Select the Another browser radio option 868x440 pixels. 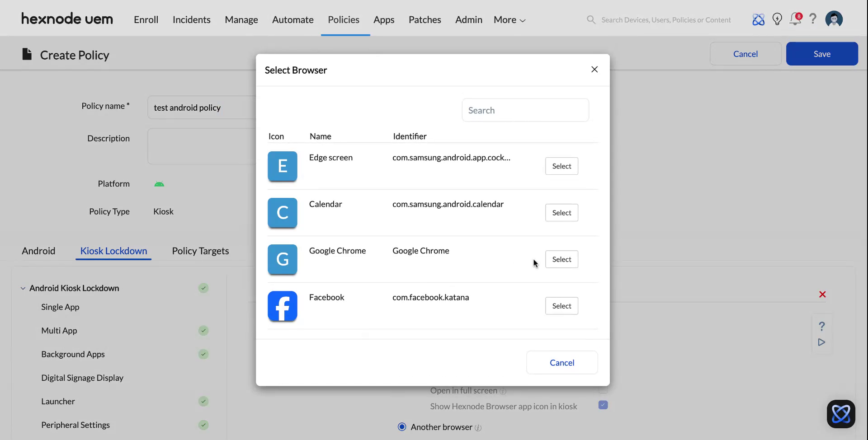click(401, 426)
